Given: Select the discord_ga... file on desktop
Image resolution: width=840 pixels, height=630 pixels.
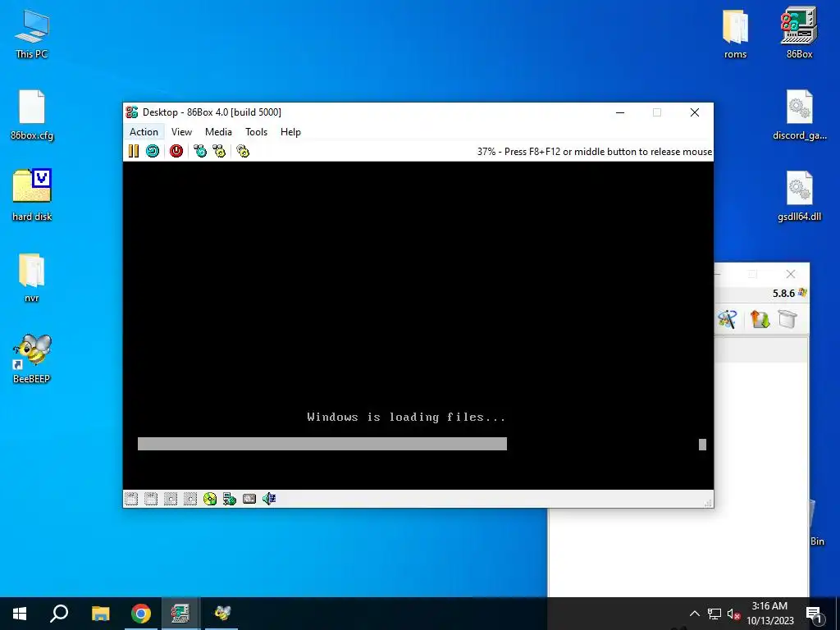Looking at the screenshot, I should 799,115.
